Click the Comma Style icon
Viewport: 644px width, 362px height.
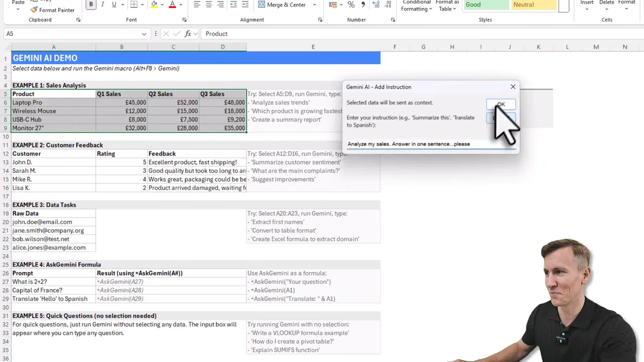363,5
